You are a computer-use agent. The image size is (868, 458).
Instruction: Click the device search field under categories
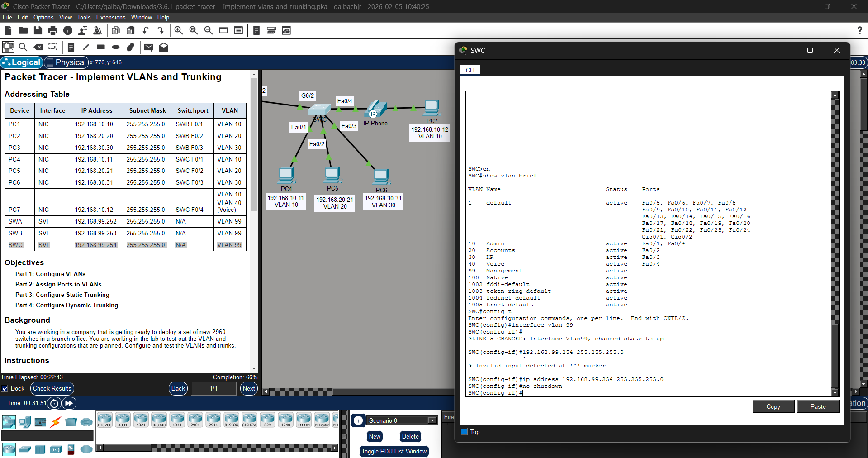point(47,435)
